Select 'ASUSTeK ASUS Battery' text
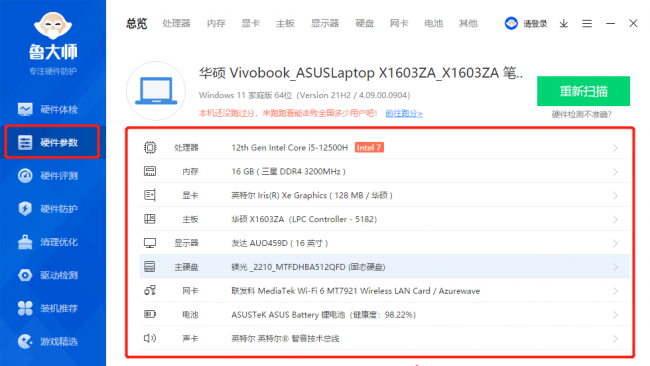 (275, 315)
